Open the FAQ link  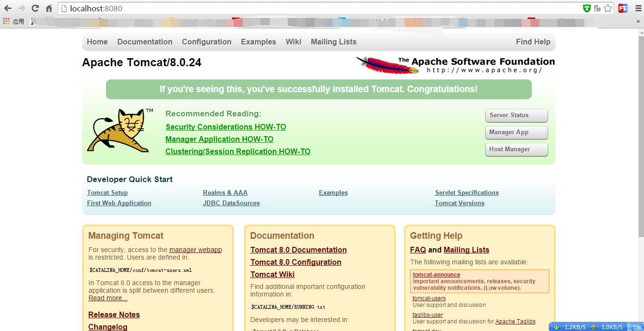tap(418, 250)
